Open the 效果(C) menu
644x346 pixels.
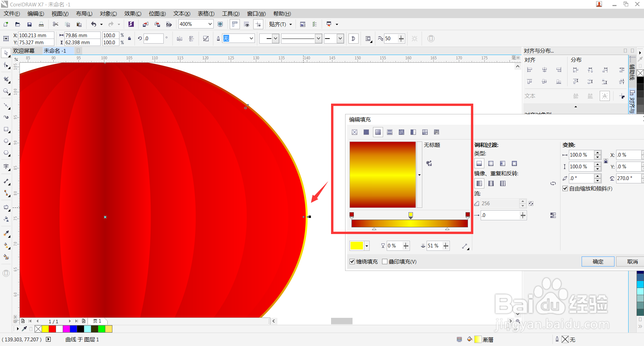pyautogui.click(x=133, y=14)
